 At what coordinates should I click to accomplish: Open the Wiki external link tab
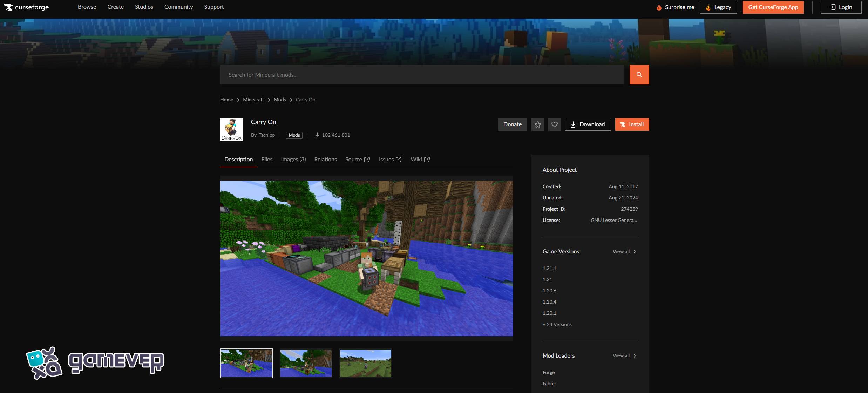[x=420, y=160]
